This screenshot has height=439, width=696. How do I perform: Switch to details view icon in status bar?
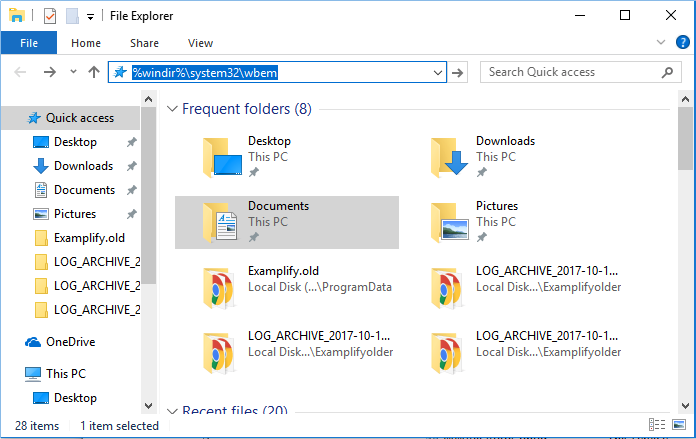(658, 426)
